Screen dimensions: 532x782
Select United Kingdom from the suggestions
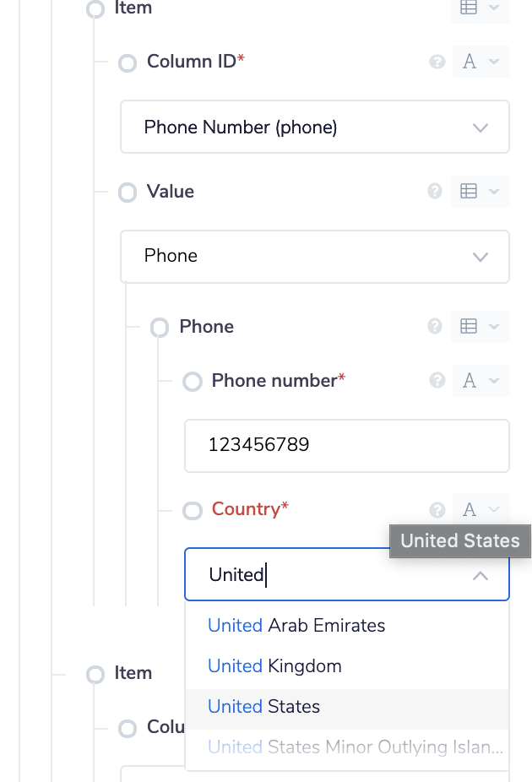click(274, 665)
